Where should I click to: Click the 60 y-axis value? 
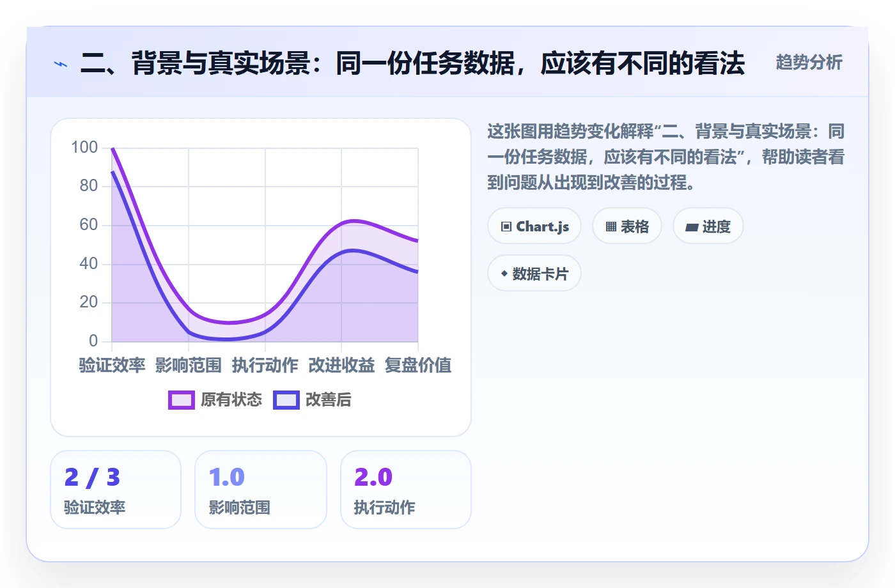tap(89, 225)
